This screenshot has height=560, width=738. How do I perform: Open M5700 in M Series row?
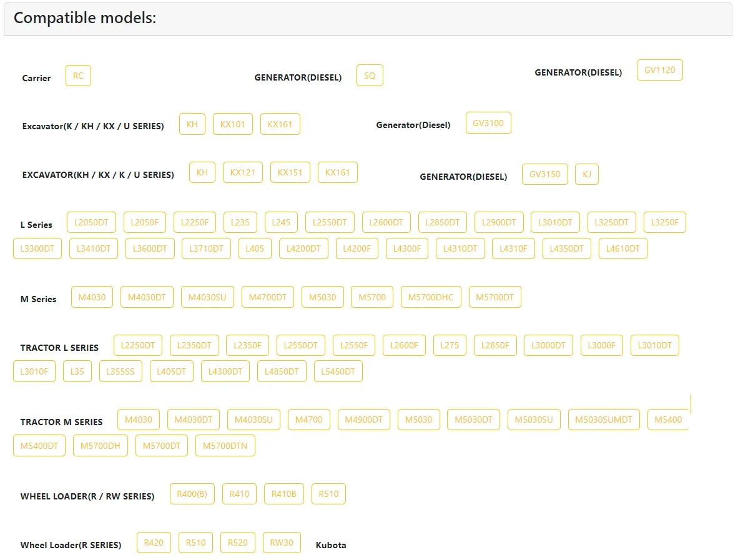coord(372,297)
